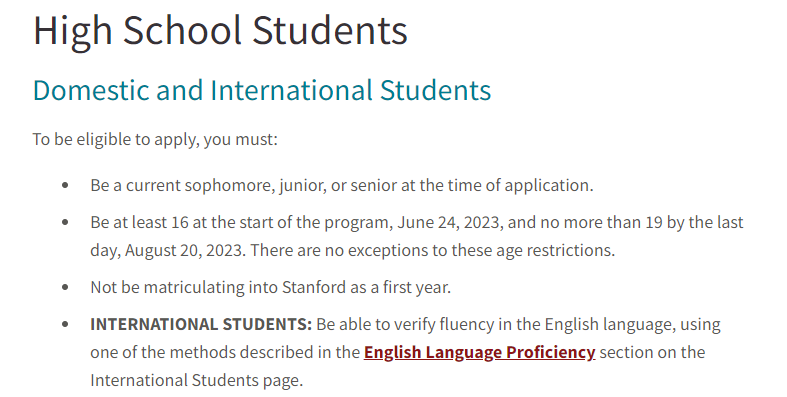The image size is (787, 397).
Task: Click the High School Students heading
Action: [220, 30]
